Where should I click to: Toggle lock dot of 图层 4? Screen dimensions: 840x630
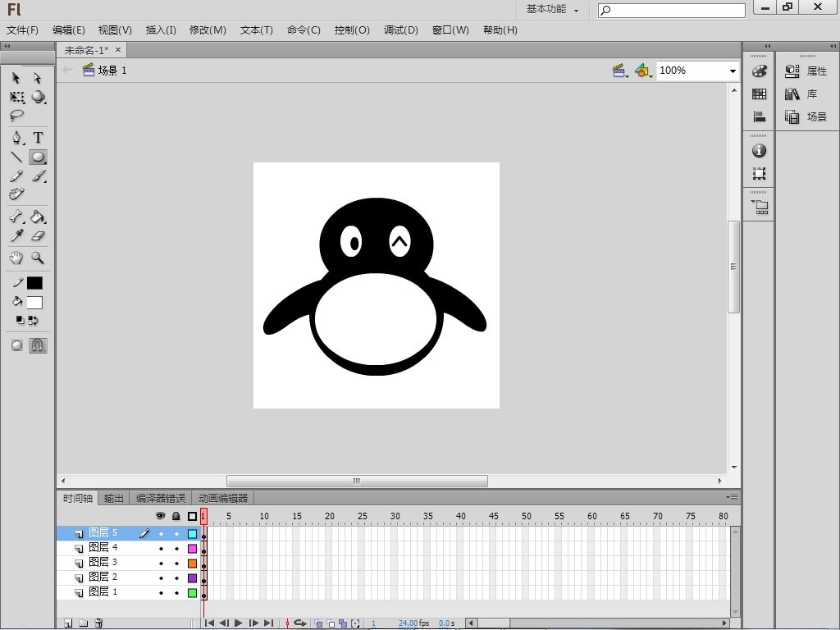[x=176, y=549]
